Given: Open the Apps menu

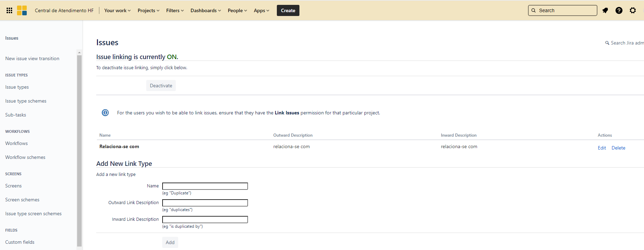Looking at the screenshot, I should pos(262,10).
